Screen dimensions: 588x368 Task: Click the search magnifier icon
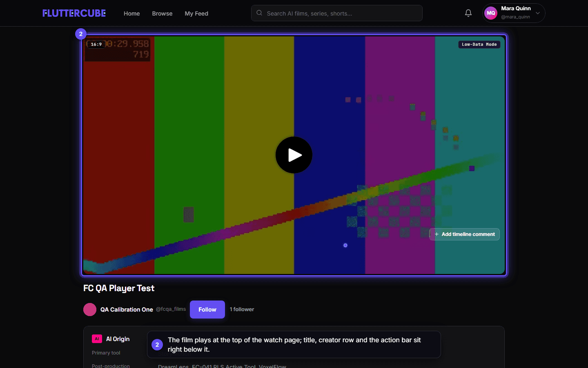coord(259,13)
